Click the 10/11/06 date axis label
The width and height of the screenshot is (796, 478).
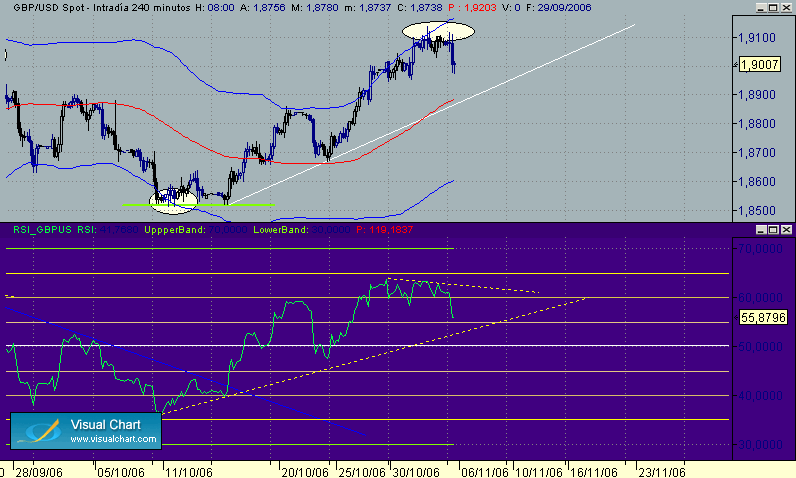click(x=539, y=472)
